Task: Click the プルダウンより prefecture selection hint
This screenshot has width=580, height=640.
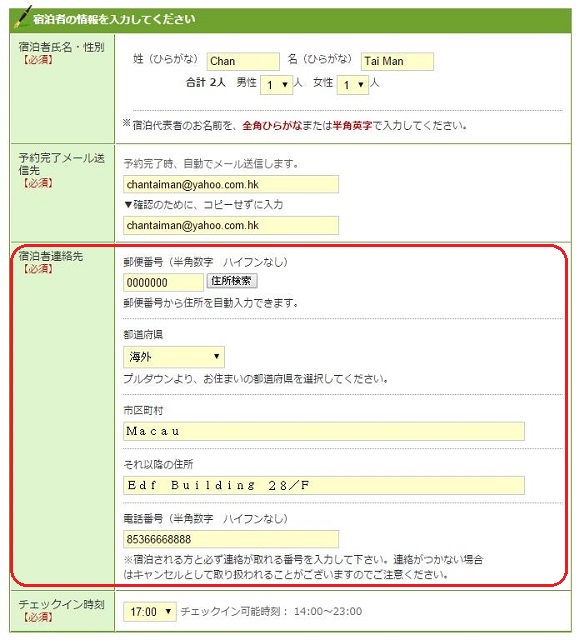Action: click(x=256, y=379)
